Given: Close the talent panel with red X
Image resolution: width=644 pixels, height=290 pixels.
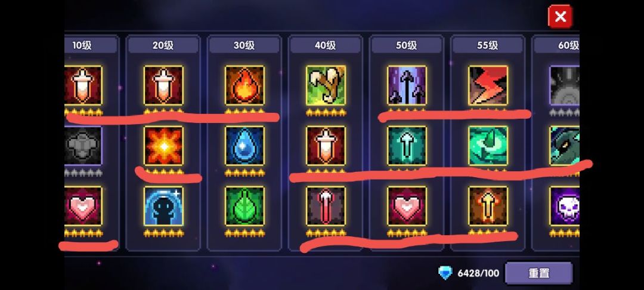Looking at the screenshot, I should (560, 17).
